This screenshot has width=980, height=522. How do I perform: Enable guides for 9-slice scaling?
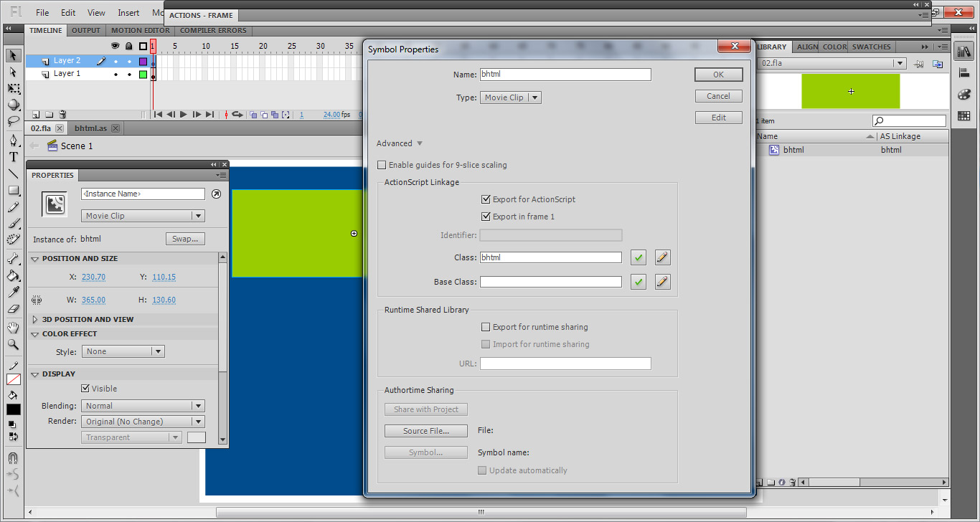point(382,165)
